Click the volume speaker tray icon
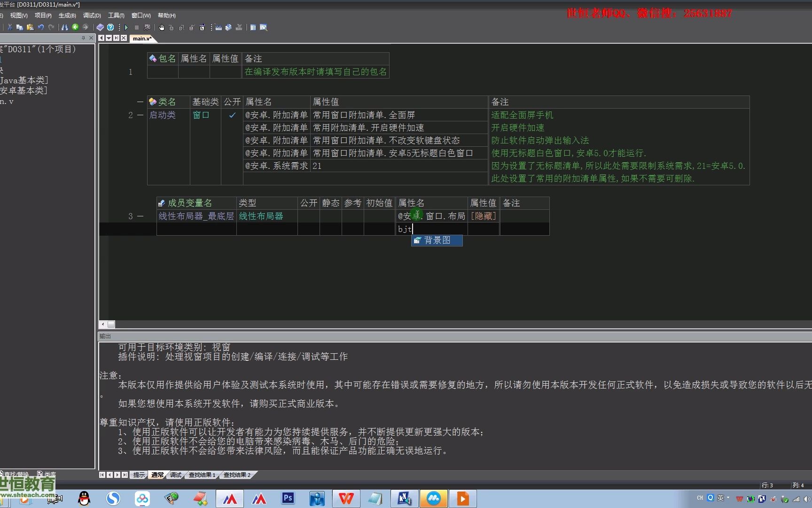Viewport: 812px width, 508px height. pos(807,499)
